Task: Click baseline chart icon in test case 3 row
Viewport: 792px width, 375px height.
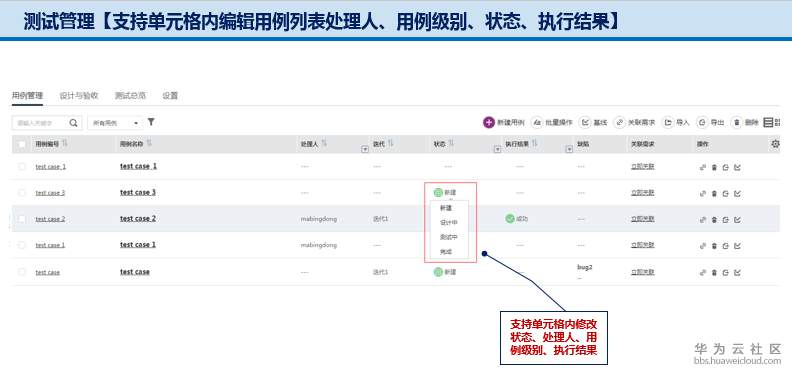Action: pos(737,193)
